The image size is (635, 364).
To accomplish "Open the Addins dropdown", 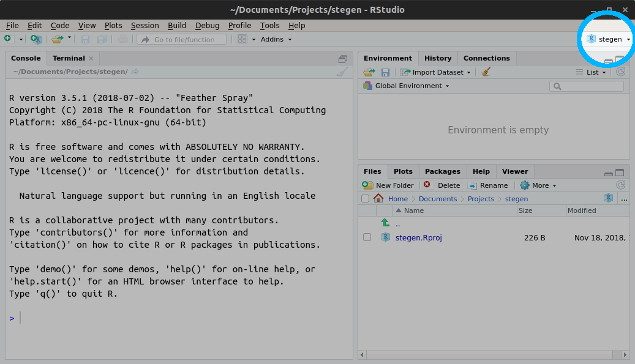I will [276, 39].
